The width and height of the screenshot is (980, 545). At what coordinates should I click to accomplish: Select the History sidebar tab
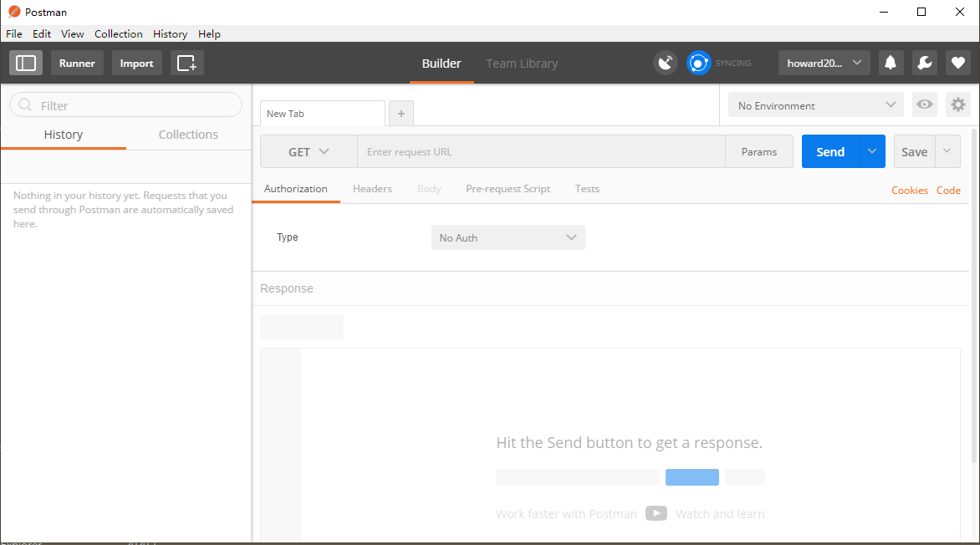pos(63,135)
